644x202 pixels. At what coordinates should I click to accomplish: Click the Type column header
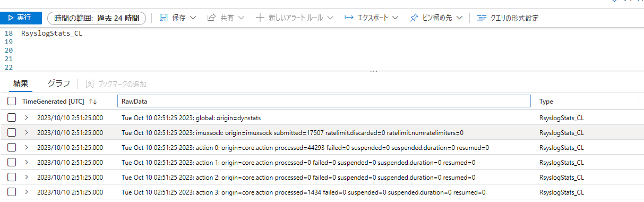(x=546, y=101)
